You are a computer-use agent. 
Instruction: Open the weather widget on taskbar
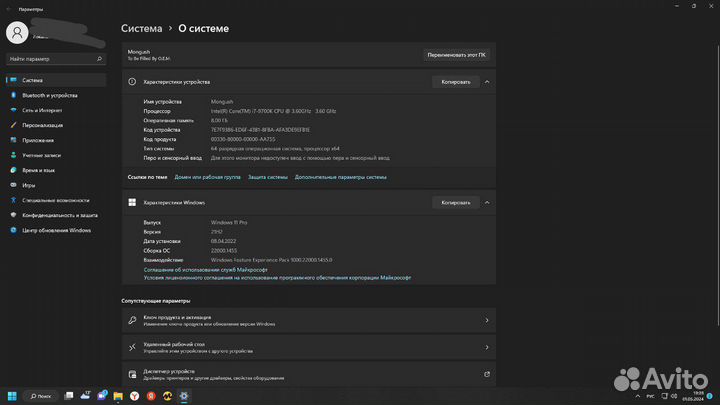click(x=85, y=395)
